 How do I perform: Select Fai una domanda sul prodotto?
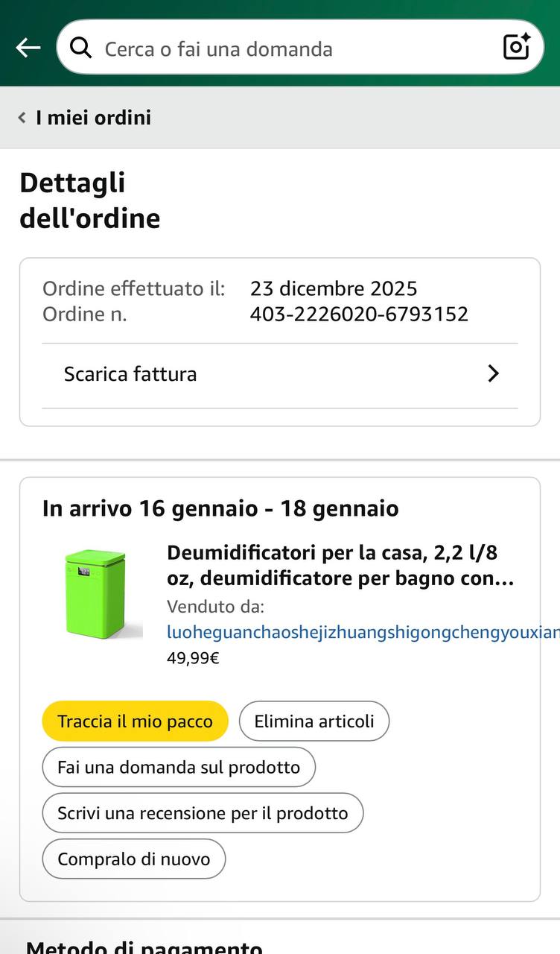[x=179, y=767]
